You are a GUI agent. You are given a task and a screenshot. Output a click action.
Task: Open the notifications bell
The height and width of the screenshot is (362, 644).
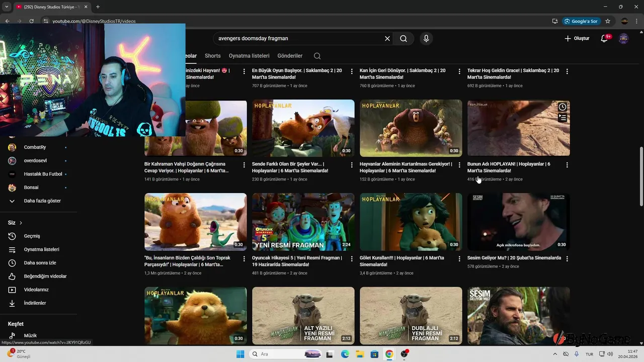coord(605,39)
